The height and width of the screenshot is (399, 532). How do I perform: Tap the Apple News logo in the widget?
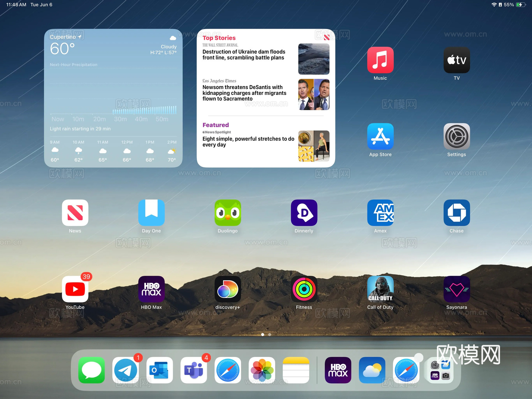327,37
